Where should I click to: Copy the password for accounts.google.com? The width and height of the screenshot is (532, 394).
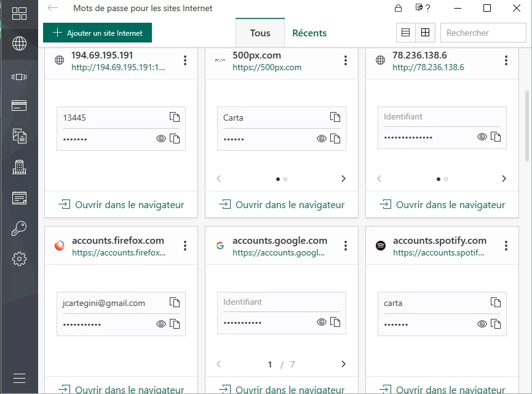click(335, 322)
